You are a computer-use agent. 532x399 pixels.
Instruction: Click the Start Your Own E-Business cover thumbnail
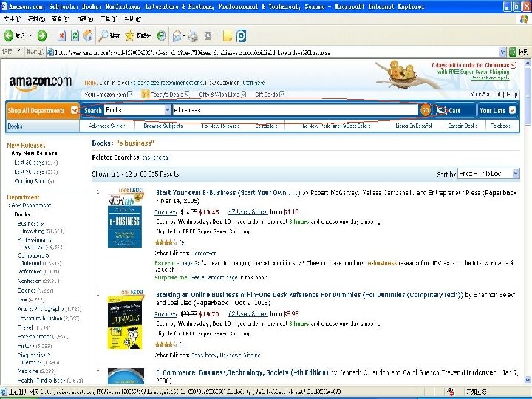pos(125,217)
